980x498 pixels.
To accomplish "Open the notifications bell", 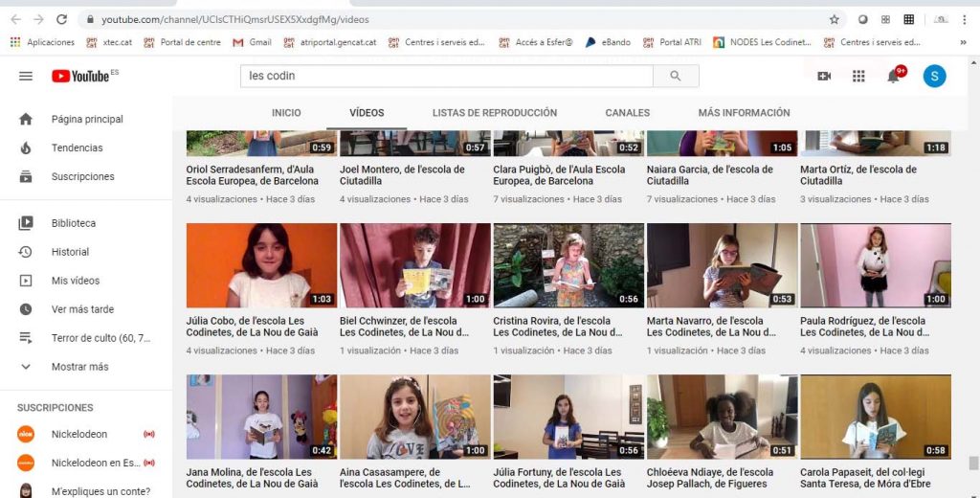I will point(894,77).
